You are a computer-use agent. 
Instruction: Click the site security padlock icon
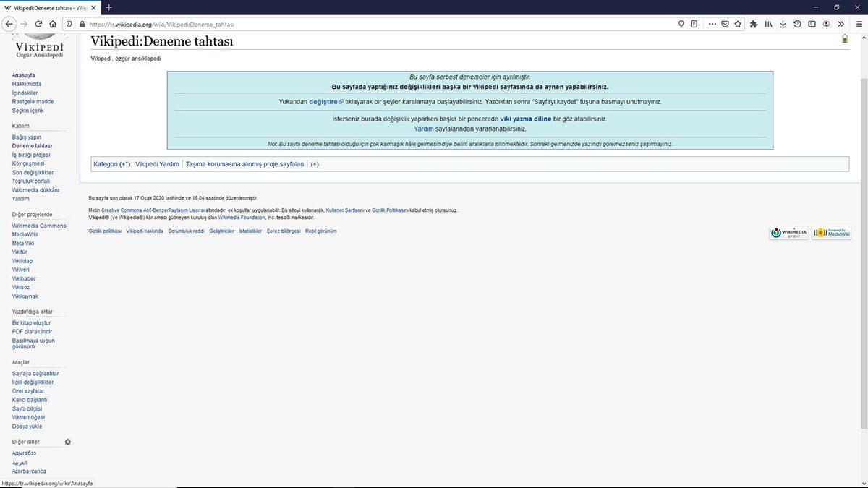82,24
